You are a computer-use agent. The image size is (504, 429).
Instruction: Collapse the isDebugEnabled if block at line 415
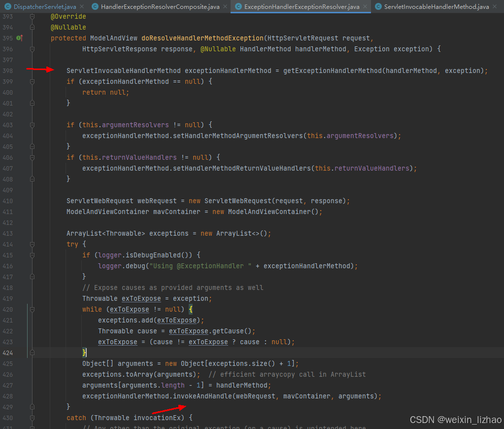click(32, 255)
